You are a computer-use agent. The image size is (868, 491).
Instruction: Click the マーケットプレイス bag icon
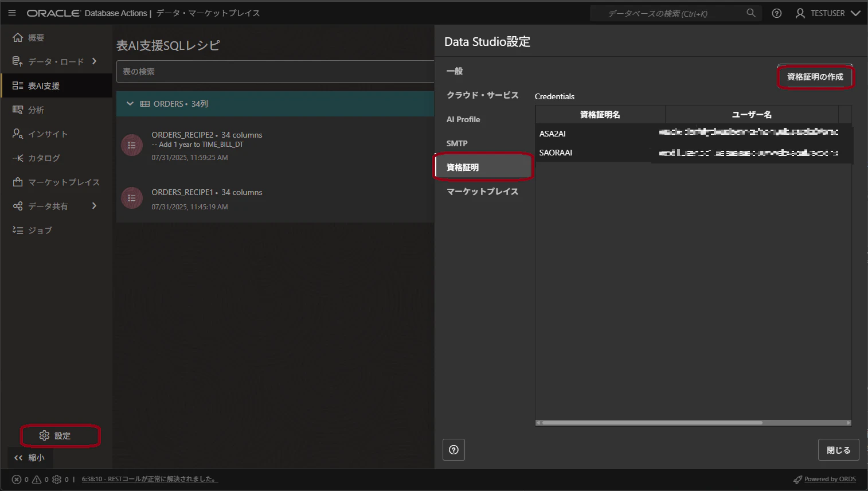18,182
